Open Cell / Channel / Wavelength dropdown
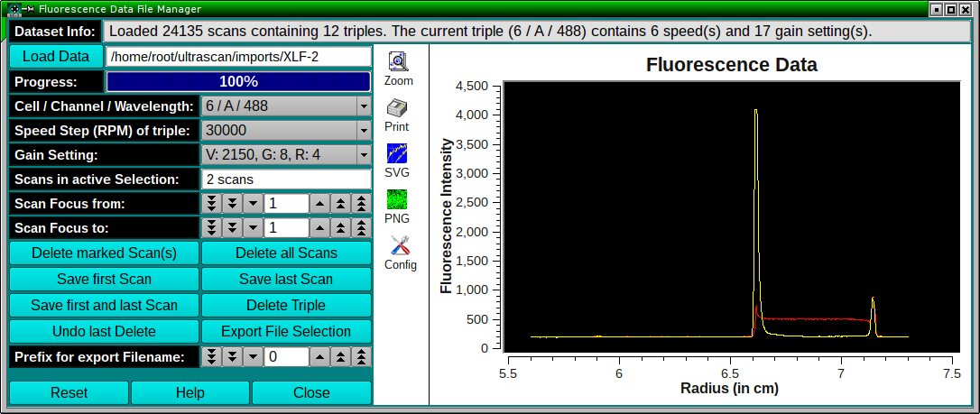Image resolution: width=980 pixels, height=414 pixels. (286, 106)
